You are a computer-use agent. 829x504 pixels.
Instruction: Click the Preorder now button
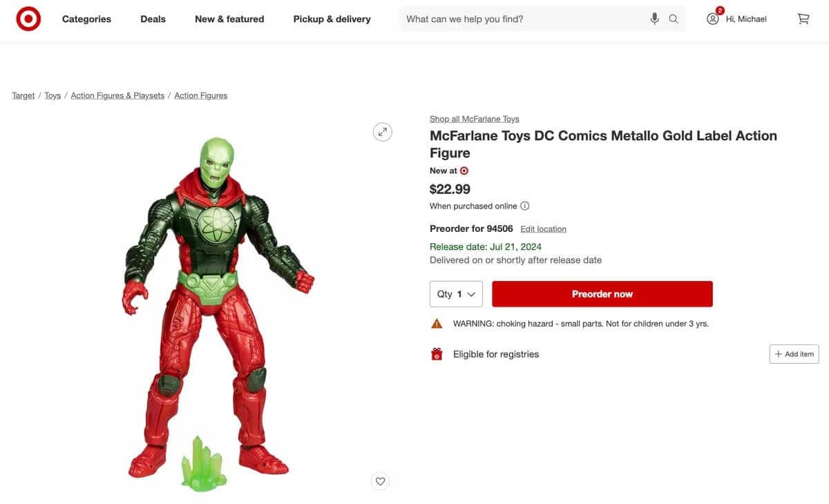(x=602, y=293)
